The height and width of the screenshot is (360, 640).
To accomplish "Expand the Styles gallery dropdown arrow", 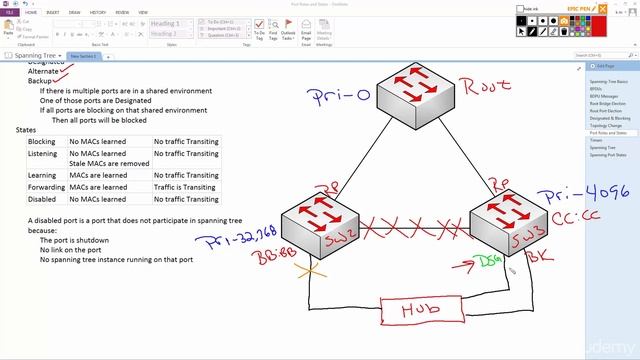I will (x=191, y=36).
